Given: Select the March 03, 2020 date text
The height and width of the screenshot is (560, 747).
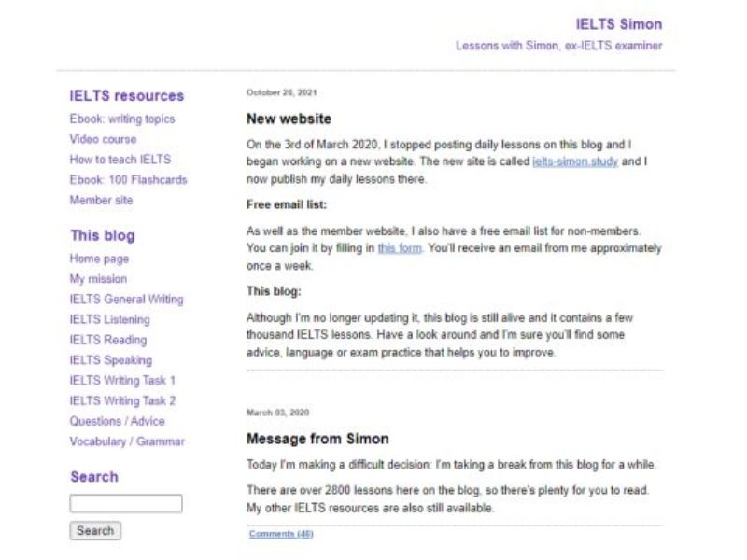Looking at the screenshot, I should coord(277,413).
